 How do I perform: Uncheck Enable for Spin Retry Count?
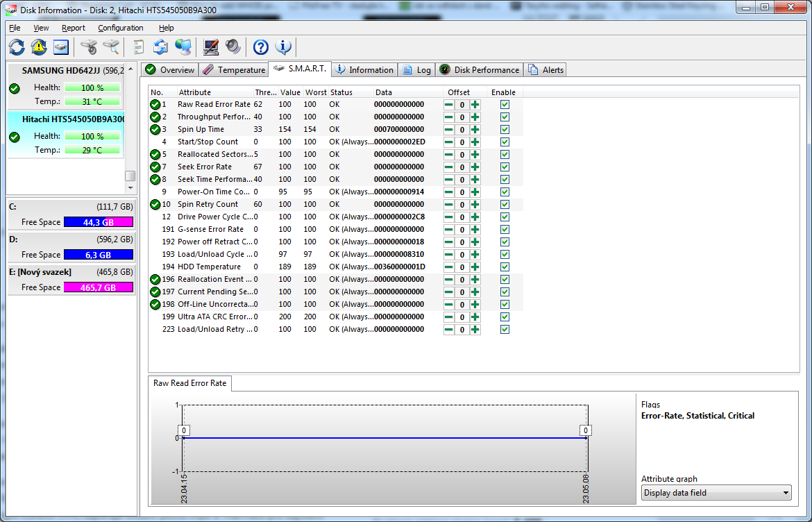(505, 205)
